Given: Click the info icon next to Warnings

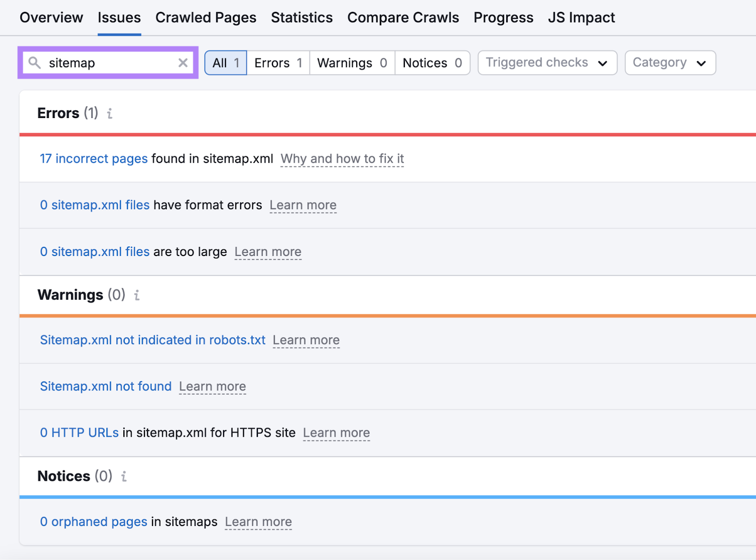Looking at the screenshot, I should 137,295.
